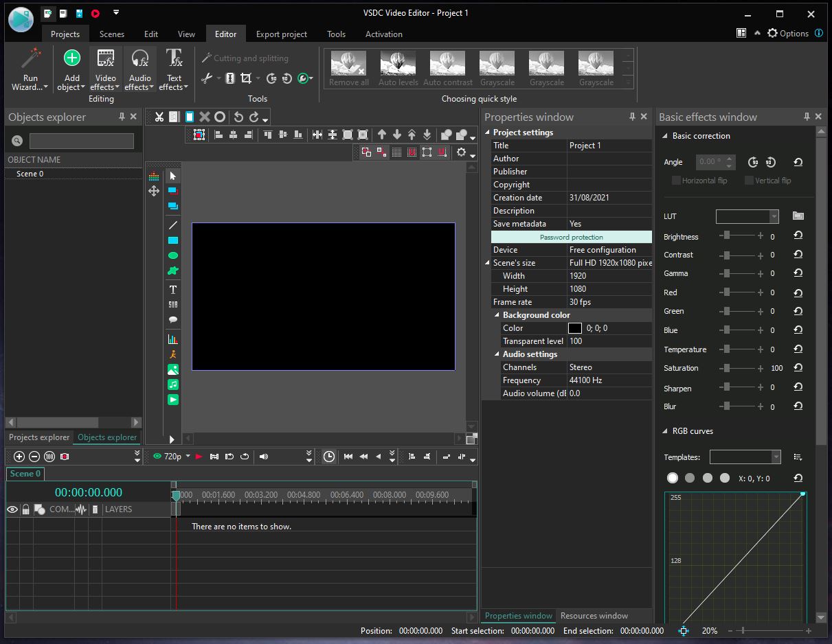Click the Background color black swatch
The height and width of the screenshot is (644, 832).
(x=575, y=328)
